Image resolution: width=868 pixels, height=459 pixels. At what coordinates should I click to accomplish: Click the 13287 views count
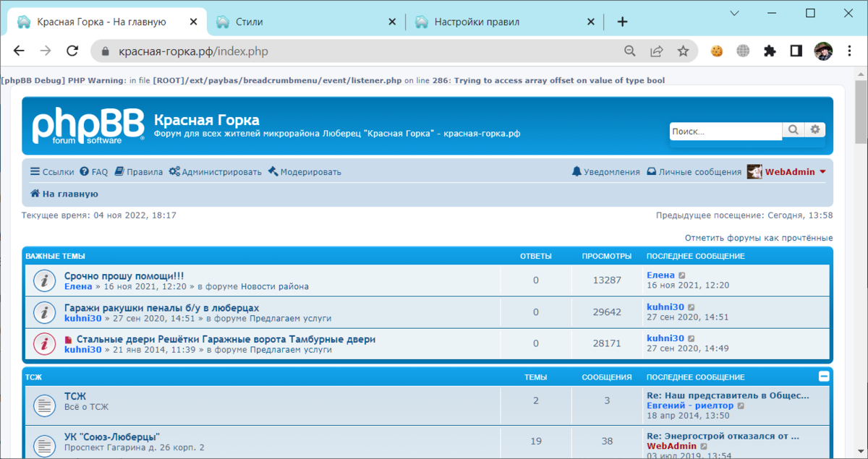[607, 280]
